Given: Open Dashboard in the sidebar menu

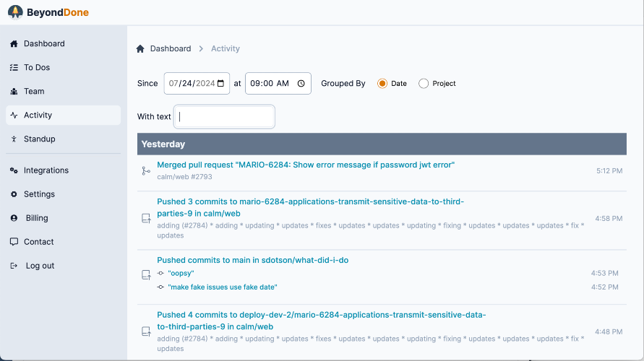Looking at the screenshot, I should click(64, 44).
